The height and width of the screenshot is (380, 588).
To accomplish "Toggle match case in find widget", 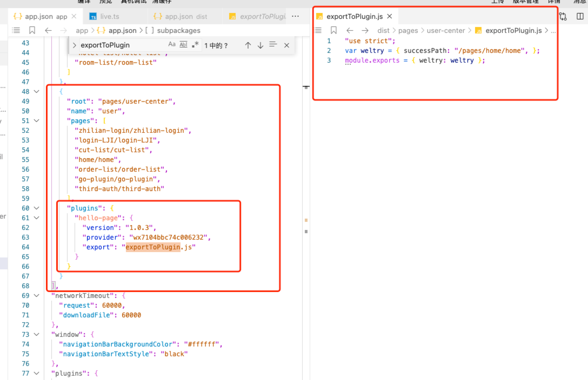I will pos(172,45).
